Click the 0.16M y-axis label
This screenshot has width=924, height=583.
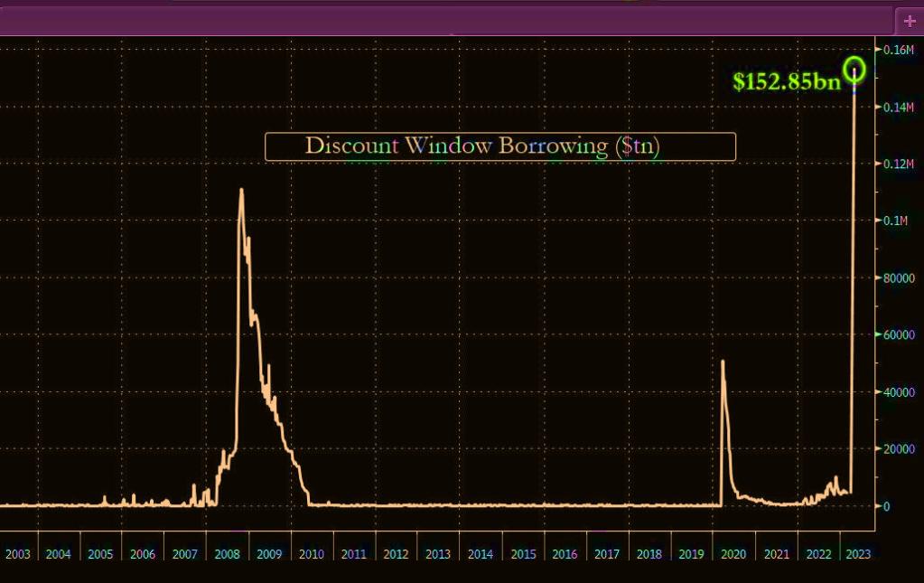click(900, 50)
